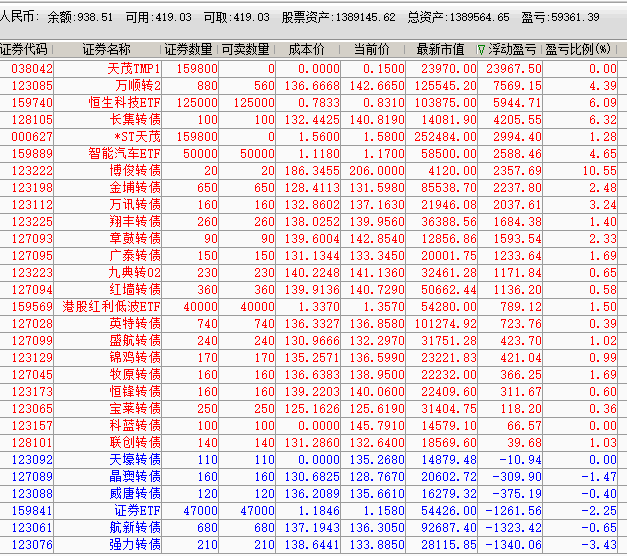Click security code 159841
The image size is (627, 556).
click(x=32, y=510)
